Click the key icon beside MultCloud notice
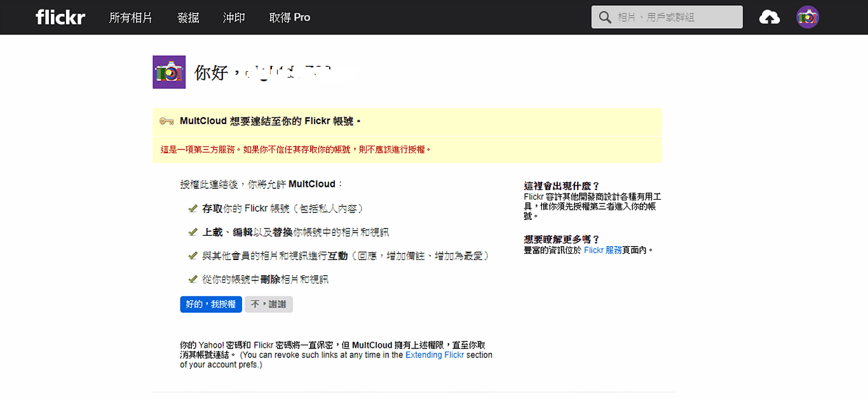This screenshot has width=868, height=398. 167,121
